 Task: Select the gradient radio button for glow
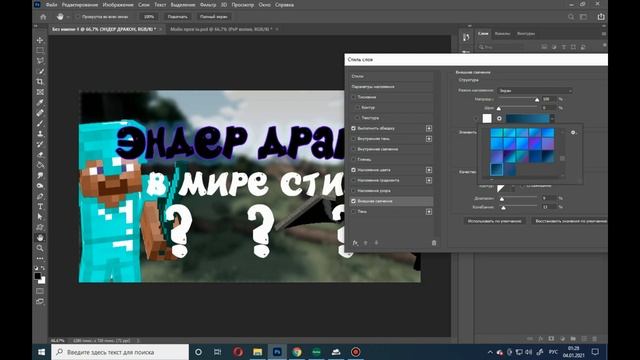coord(499,118)
